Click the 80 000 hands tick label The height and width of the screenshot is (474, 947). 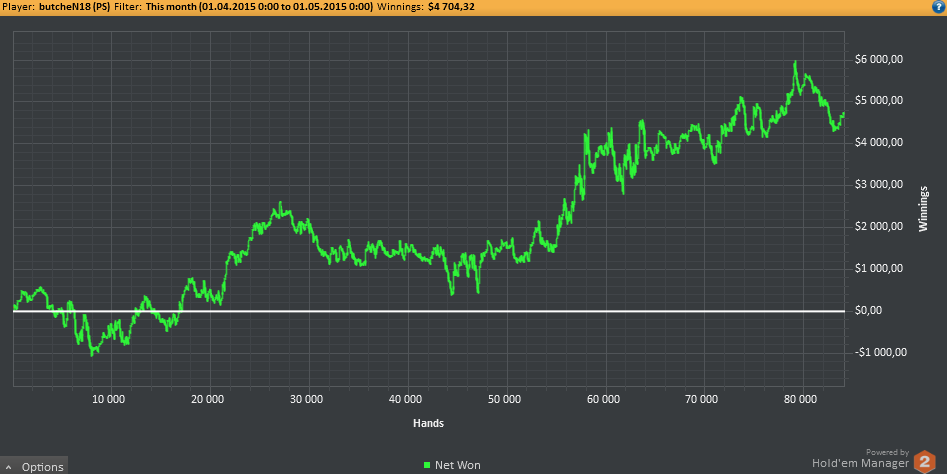(x=800, y=399)
